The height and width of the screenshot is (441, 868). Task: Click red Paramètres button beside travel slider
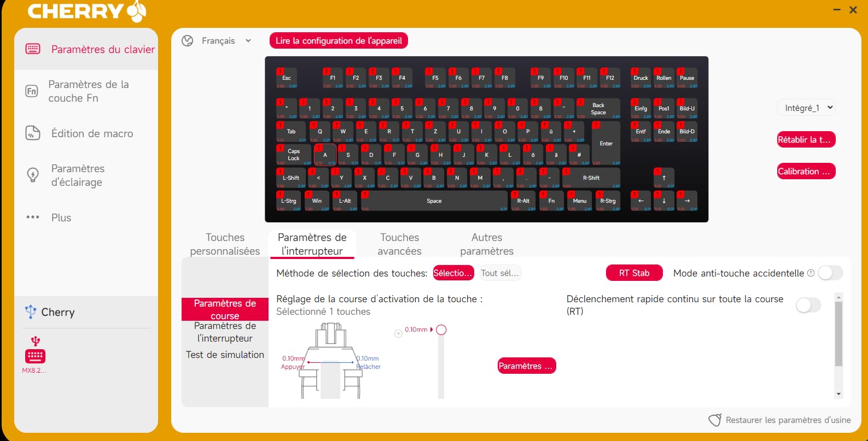click(527, 366)
